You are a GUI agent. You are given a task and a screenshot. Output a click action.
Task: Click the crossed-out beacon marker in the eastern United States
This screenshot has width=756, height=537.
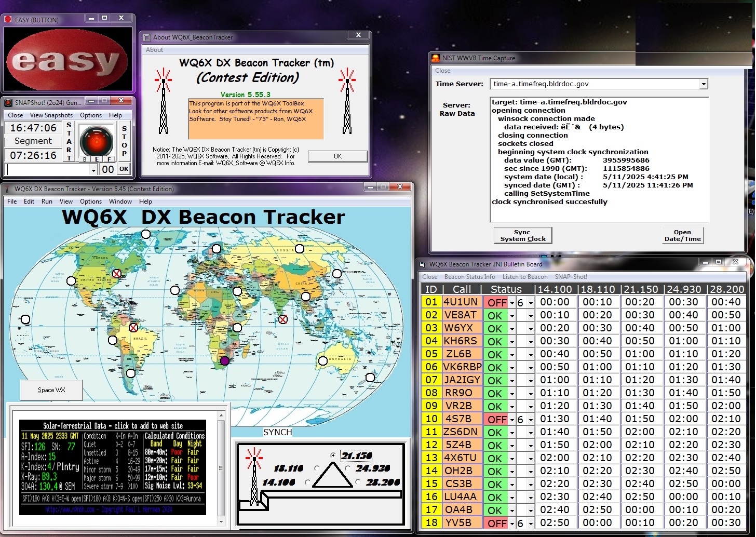(x=117, y=274)
